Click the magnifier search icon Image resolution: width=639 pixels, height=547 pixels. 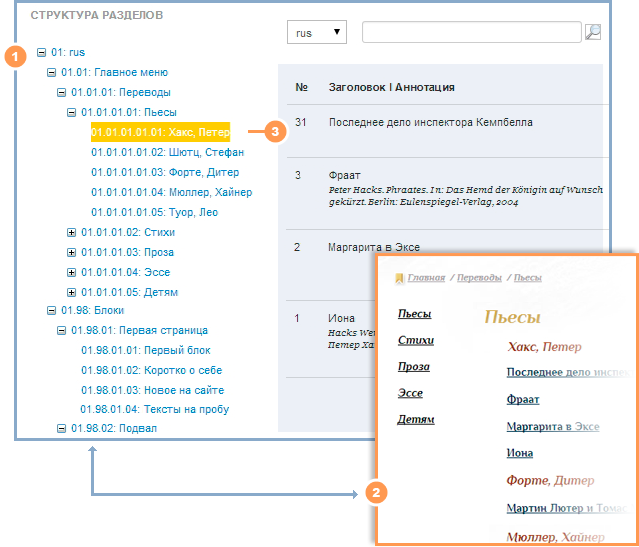[592, 33]
